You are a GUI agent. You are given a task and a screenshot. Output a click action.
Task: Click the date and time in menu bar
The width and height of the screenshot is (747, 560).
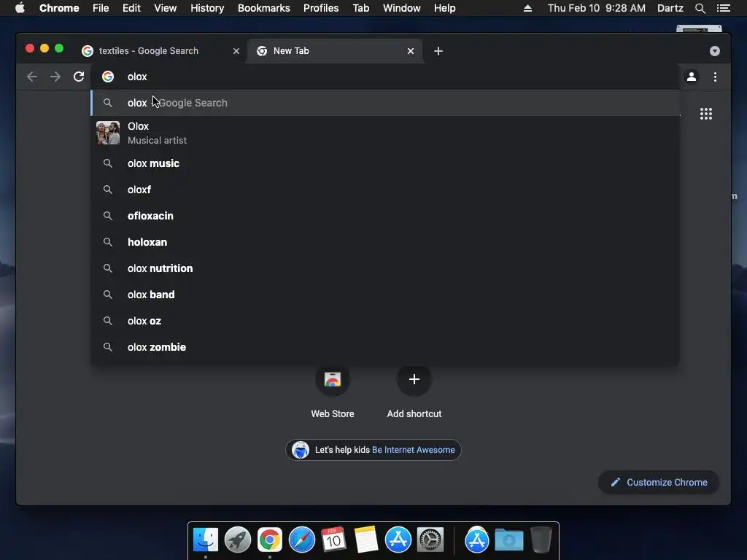pyautogui.click(x=597, y=8)
